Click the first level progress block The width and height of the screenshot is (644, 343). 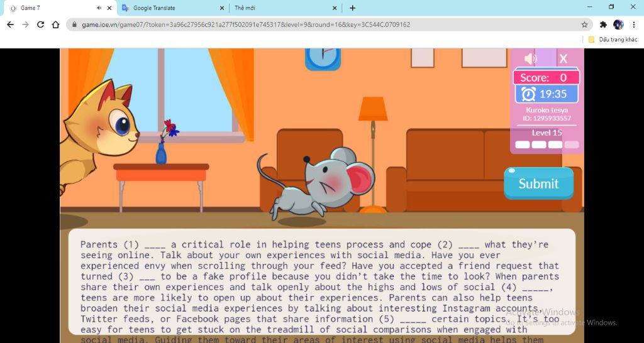tap(523, 144)
